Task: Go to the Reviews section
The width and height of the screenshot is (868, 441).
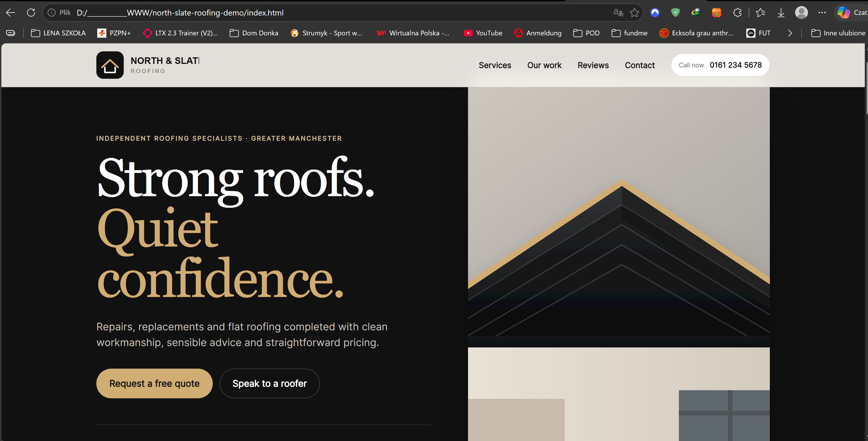Action: pos(593,65)
